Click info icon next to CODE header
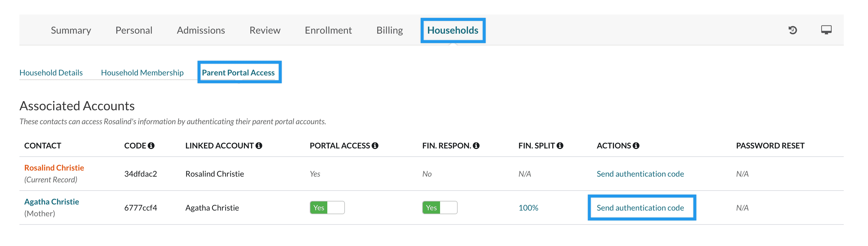This screenshot has height=246, width=868. point(151,146)
